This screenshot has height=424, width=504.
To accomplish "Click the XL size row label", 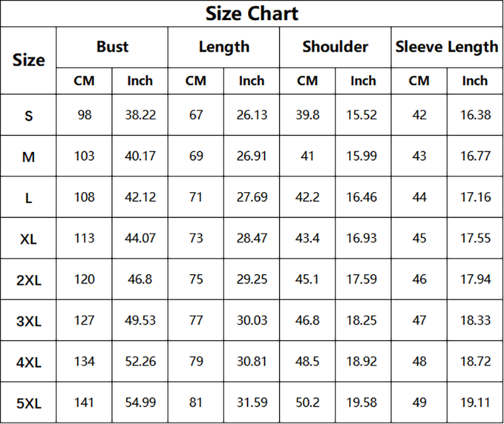I will [x=29, y=239].
